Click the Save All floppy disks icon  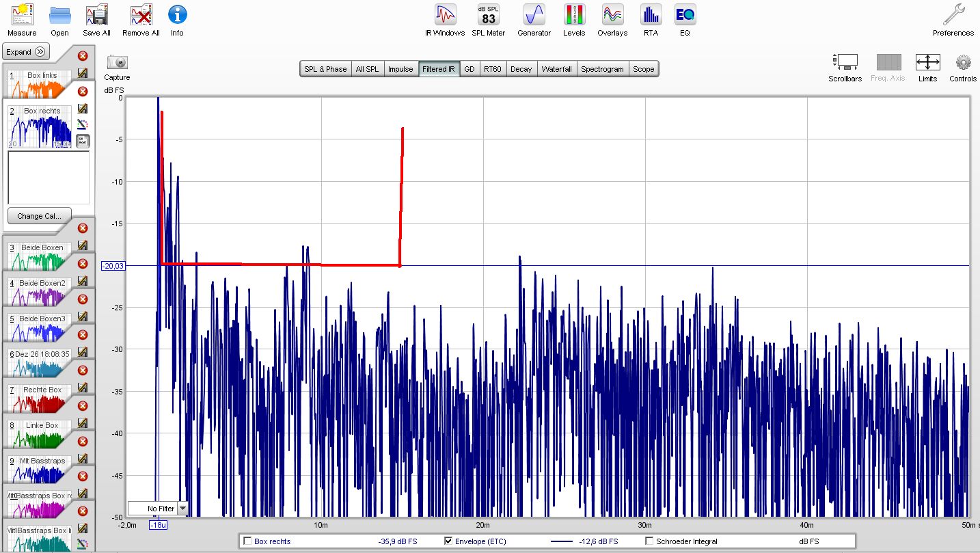(96, 14)
